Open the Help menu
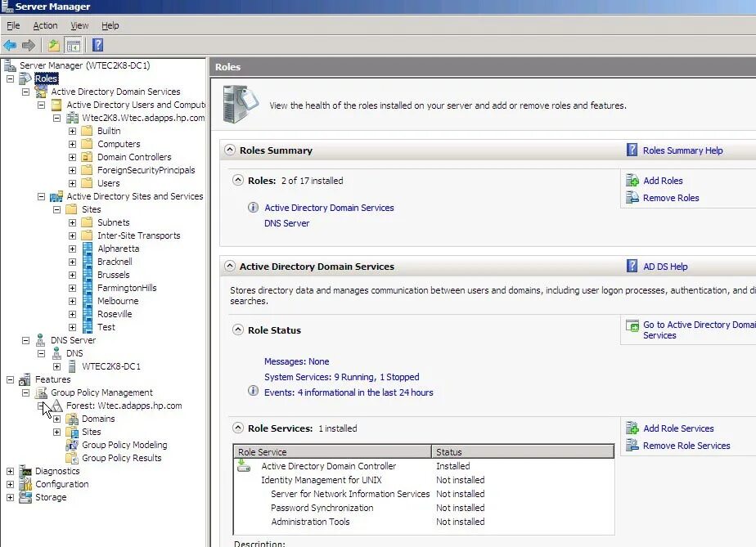 click(110, 25)
